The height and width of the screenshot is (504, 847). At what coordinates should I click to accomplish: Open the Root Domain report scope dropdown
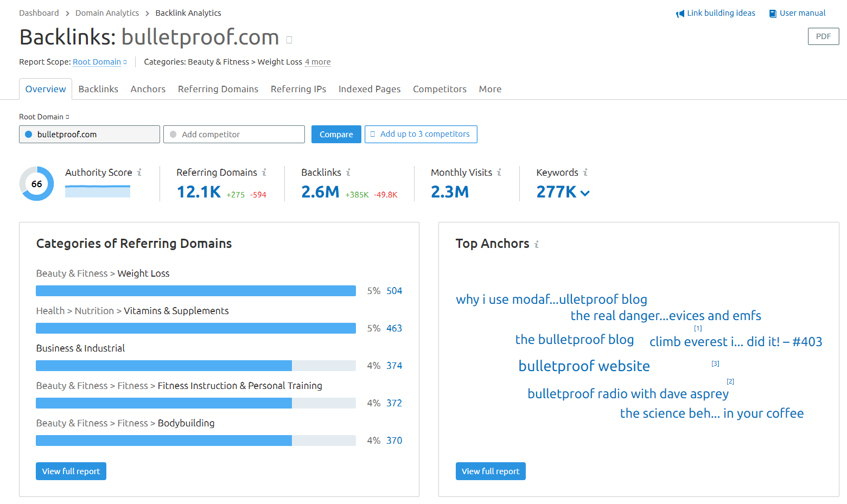(x=100, y=62)
